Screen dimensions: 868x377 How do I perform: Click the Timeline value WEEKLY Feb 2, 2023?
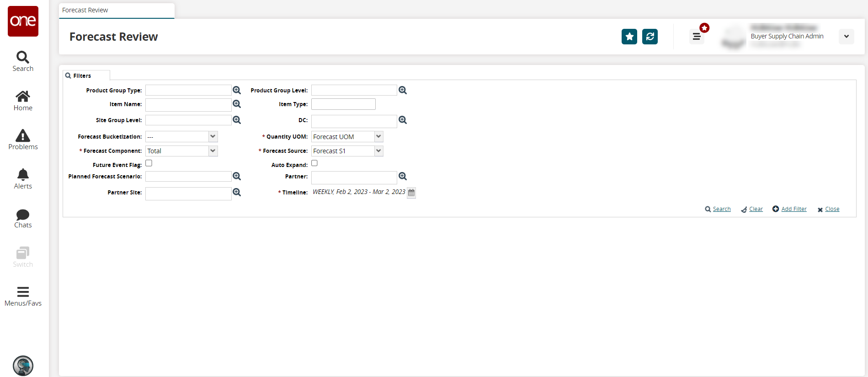tap(359, 192)
